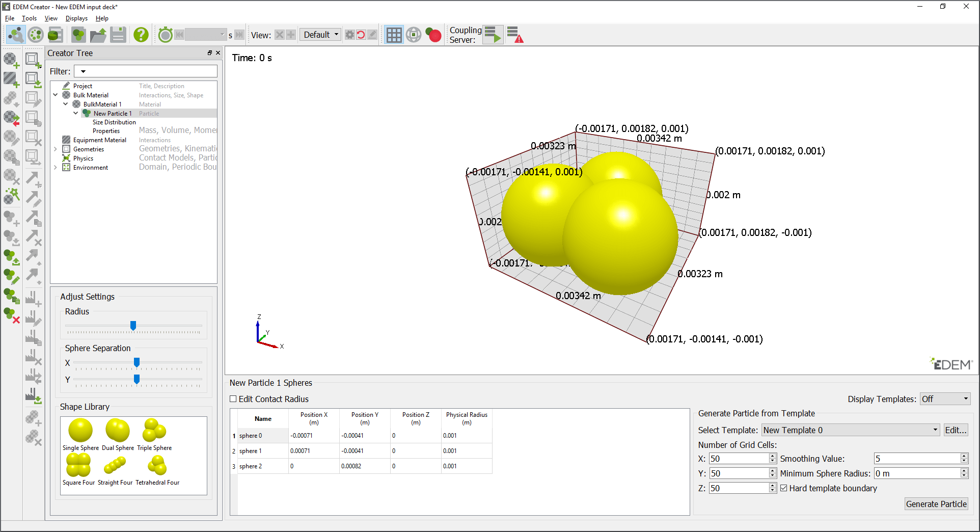The image size is (980, 532).
Task: Collapse the Bulk Material tree node
Action: click(56, 95)
